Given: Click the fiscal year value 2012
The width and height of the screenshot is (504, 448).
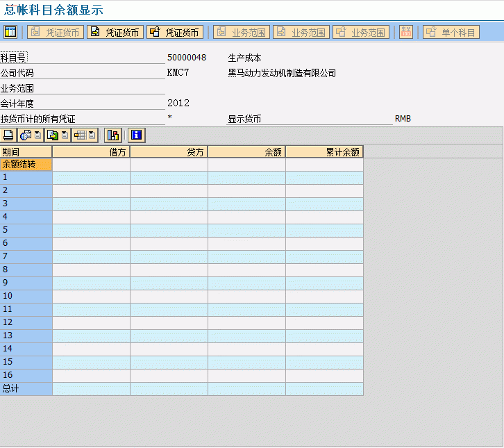Looking at the screenshot, I should (x=178, y=103).
